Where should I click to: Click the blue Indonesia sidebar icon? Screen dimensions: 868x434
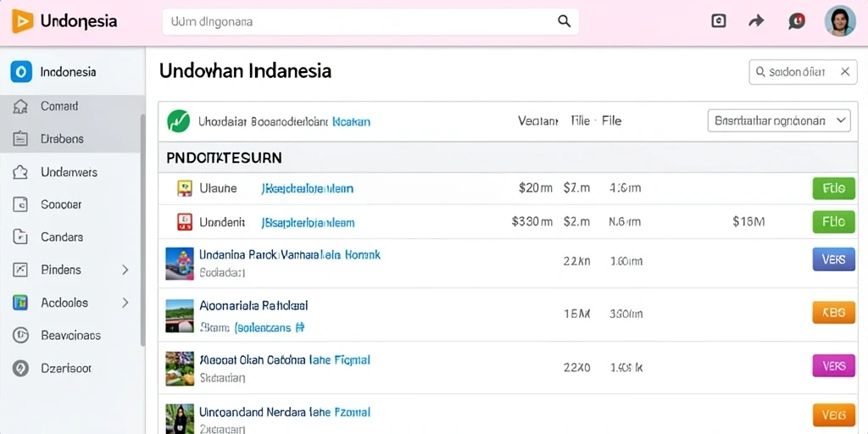(21, 72)
